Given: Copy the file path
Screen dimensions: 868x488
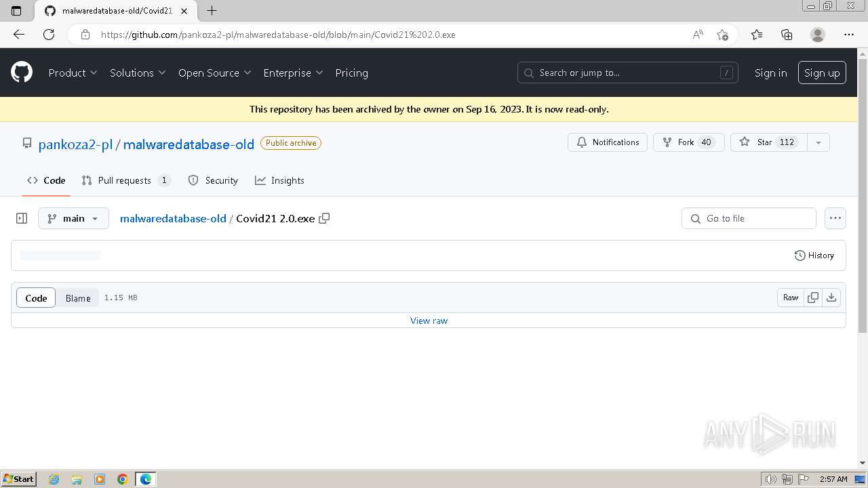Looking at the screenshot, I should pos(324,218).
